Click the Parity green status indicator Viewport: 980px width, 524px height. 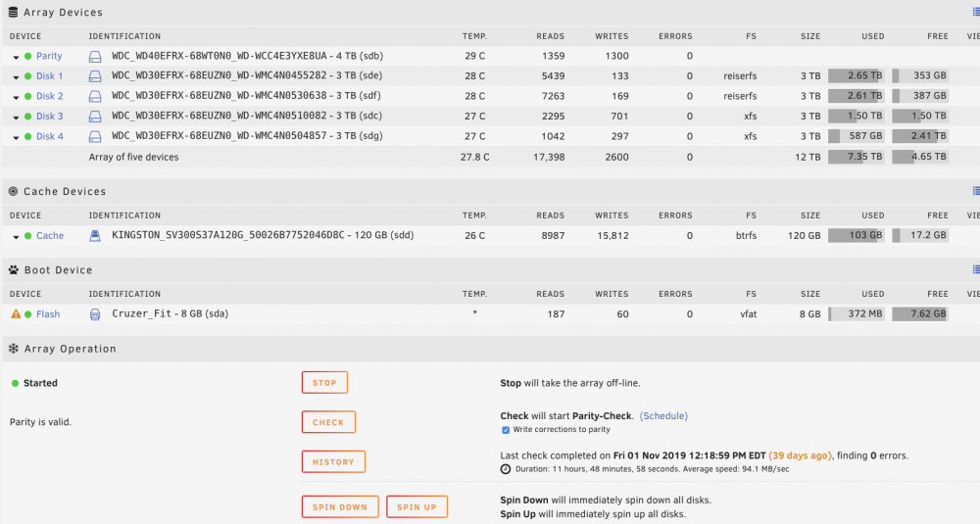[x=28, y=56]
